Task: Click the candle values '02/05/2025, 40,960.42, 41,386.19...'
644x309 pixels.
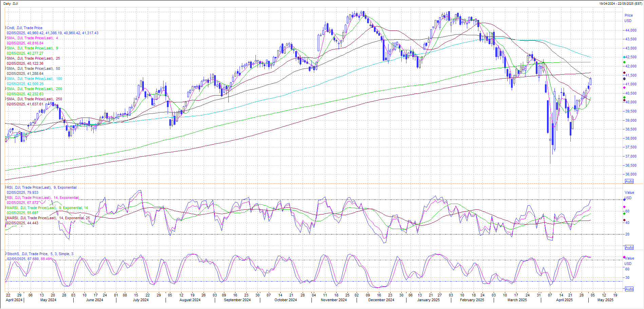Action: (53, 33)
